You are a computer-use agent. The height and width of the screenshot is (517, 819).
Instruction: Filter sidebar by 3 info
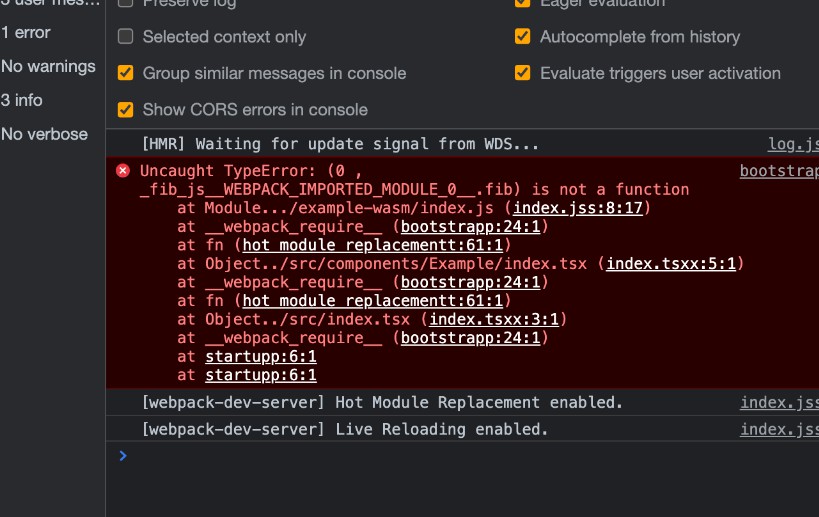(21, 100)
